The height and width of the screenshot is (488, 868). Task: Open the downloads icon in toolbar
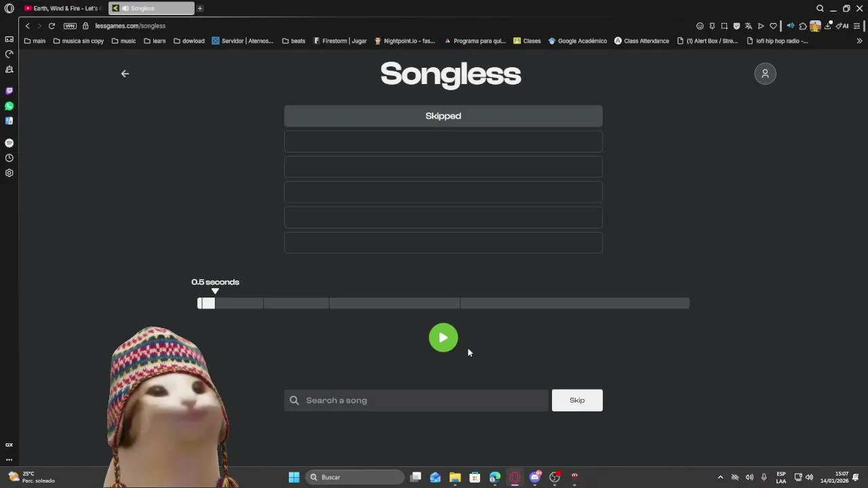tap(828, 26)
